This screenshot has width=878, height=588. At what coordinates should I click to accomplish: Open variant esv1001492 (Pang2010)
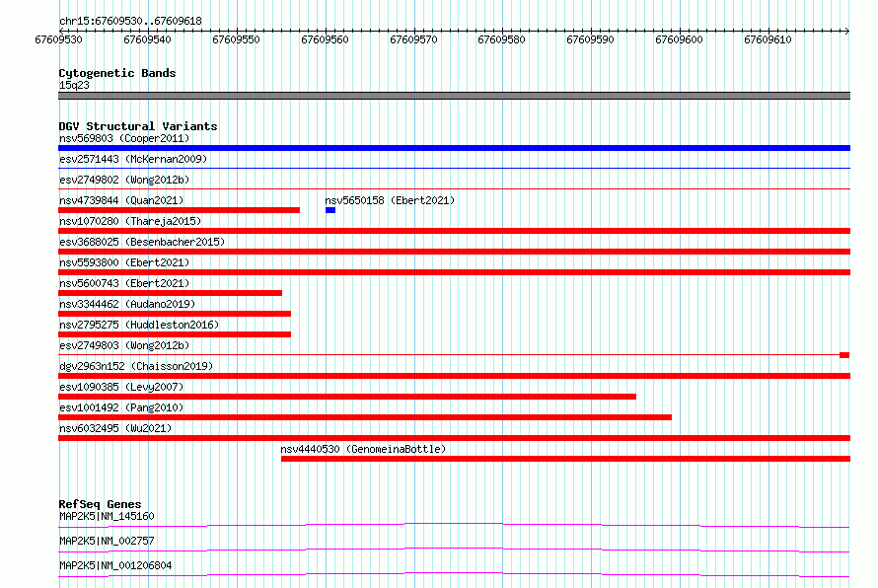(x=121, y=407)
